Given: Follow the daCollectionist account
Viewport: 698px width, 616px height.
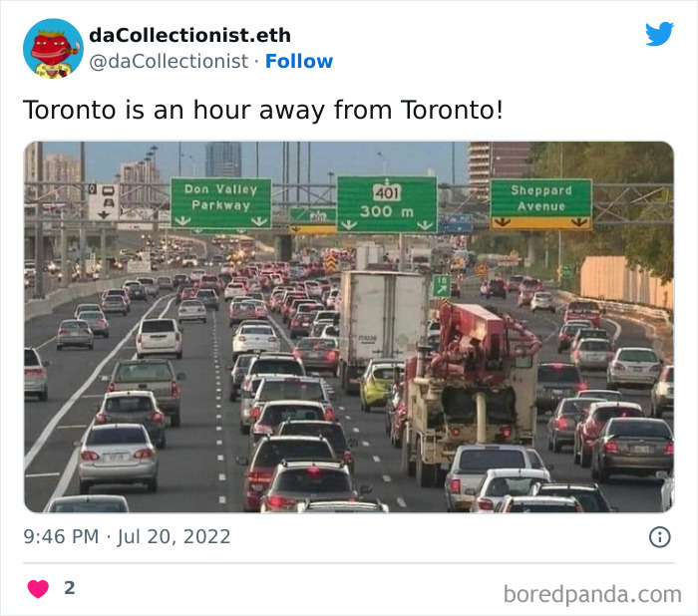Looking at the screenshot, I should [x=299, y=61].
